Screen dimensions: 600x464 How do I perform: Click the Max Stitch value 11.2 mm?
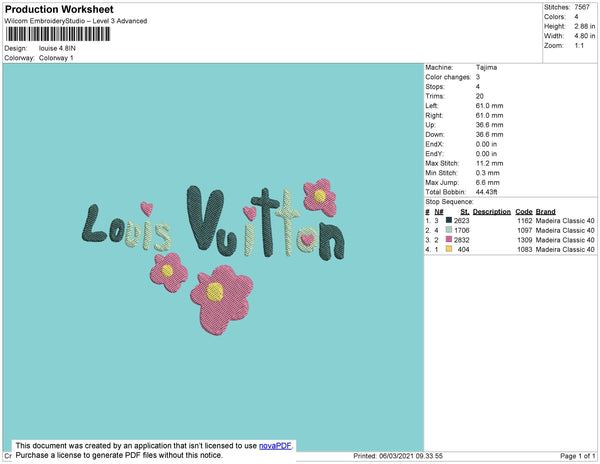489,163
